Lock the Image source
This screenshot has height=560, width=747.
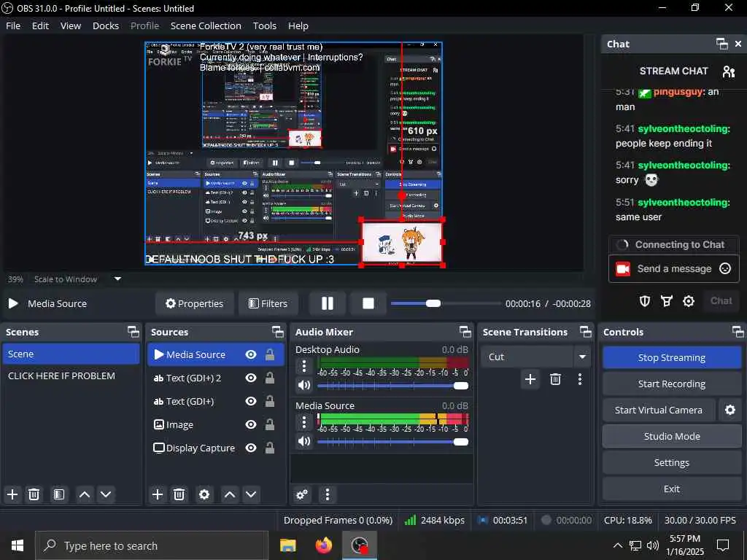(270, 424)
